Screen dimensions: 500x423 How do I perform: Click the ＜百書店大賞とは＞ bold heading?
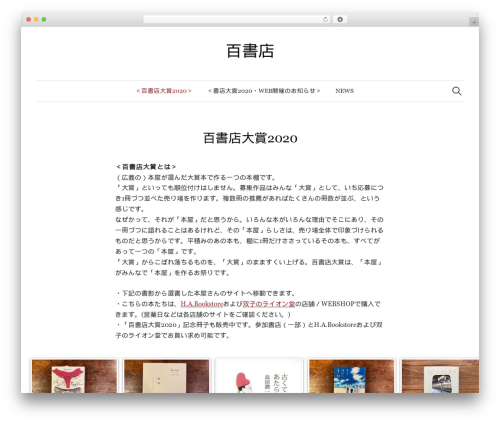pyautogui.click(x=146, y=167)
